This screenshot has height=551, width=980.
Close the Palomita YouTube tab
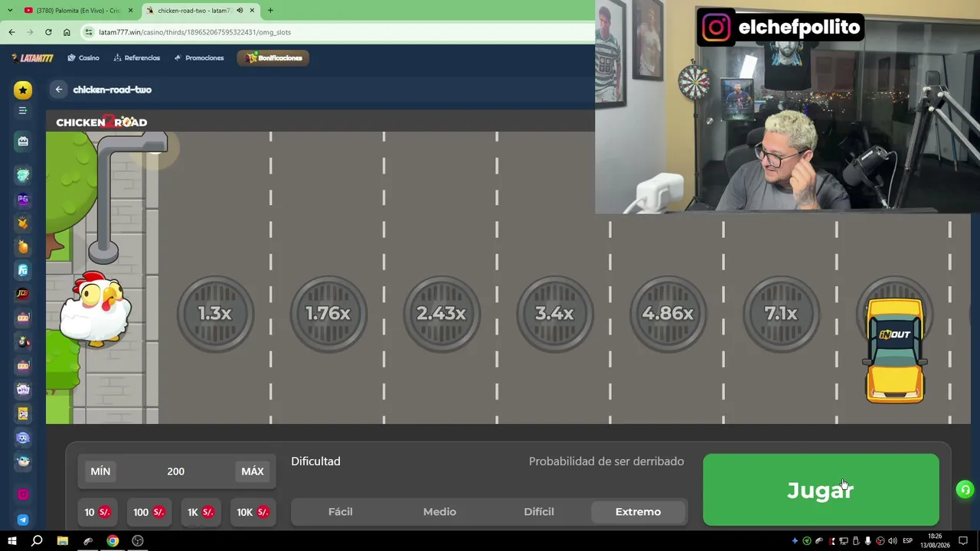(x=131, y=11)
